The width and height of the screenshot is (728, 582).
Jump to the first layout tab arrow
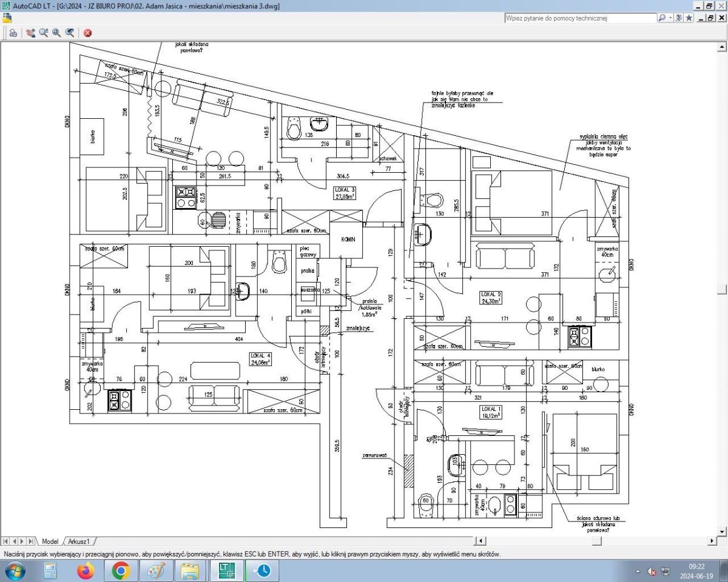click(x=5, y=541)
